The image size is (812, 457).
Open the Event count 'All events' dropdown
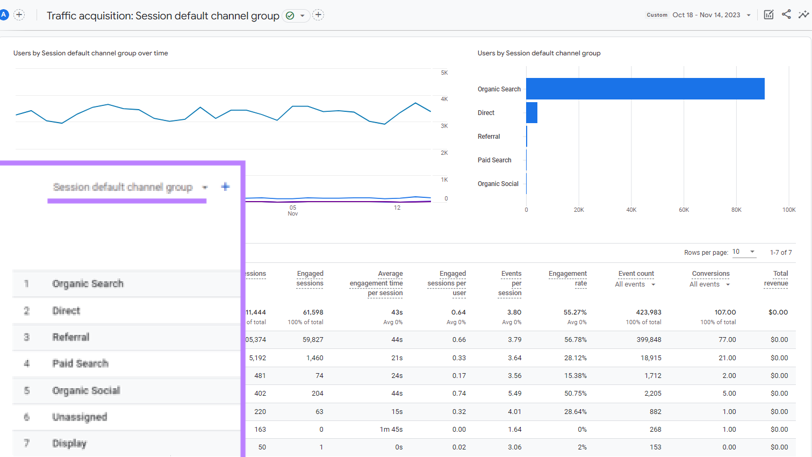click(x=635, y=285)
